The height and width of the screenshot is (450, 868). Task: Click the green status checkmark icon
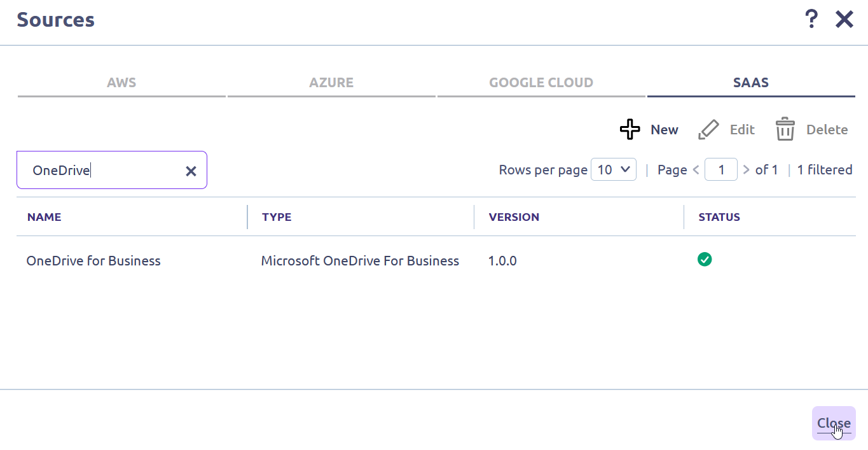[705, 259]
